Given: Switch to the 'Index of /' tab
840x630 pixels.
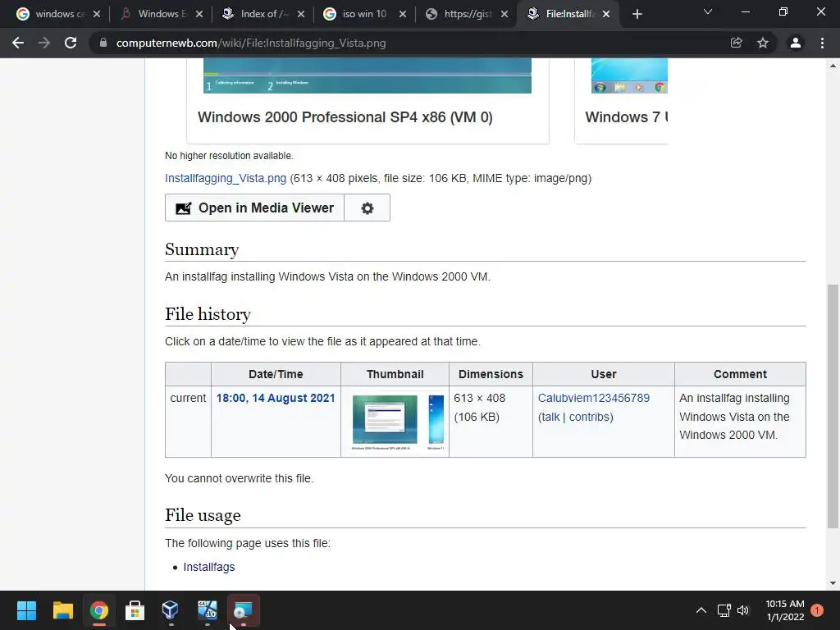Looking at the screenshot, I should [x=257, y=14].
